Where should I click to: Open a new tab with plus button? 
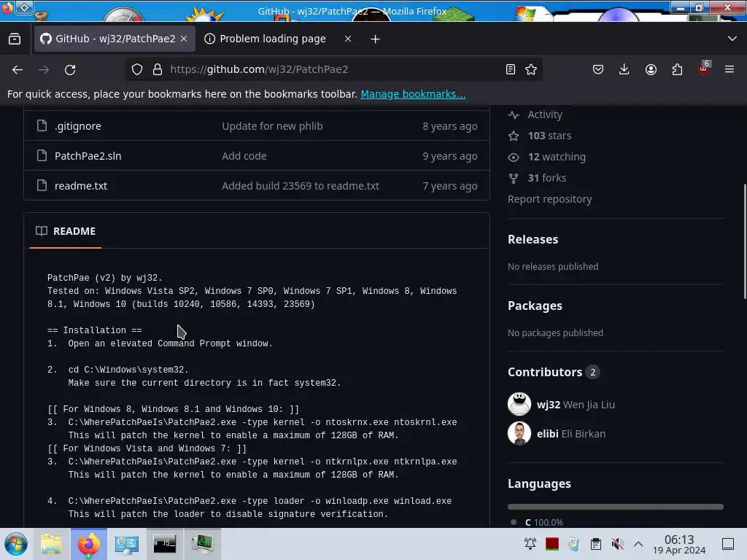pos(376,39)
